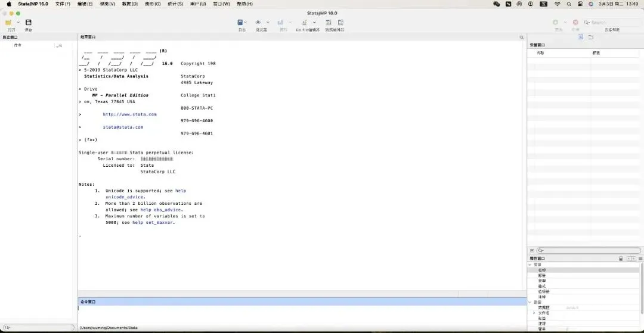
Task: Open the Wi-Fi status icon
Action: click(557, 4)
